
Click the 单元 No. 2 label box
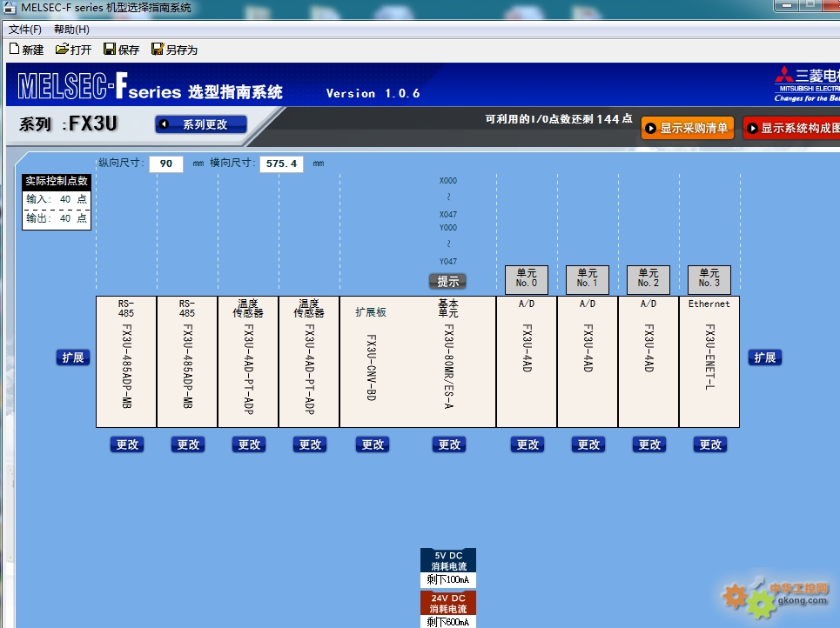pos(648,279)
